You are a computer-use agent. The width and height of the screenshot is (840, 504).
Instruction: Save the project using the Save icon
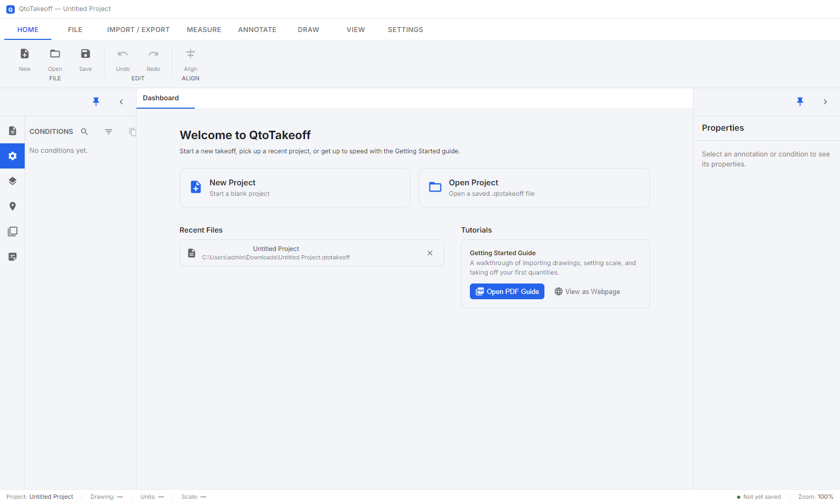coord(86,54)
